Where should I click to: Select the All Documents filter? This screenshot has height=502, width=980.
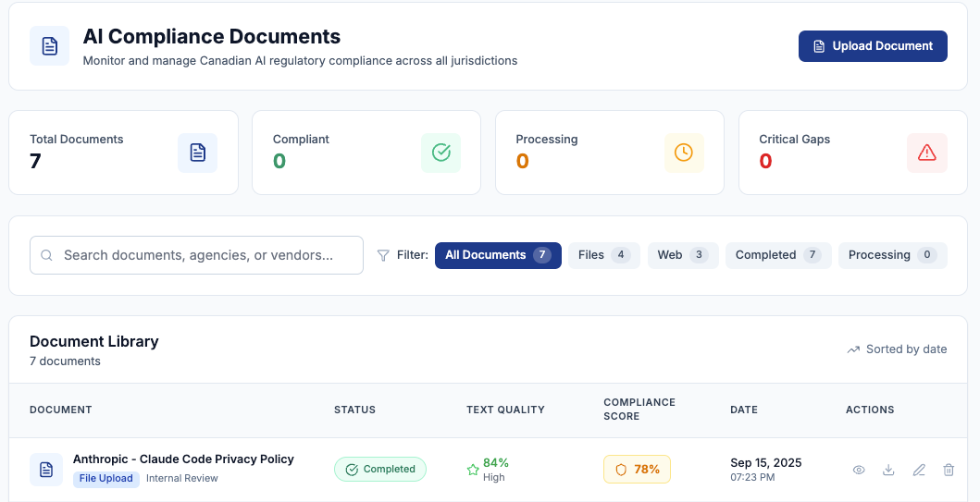[498, 255]
